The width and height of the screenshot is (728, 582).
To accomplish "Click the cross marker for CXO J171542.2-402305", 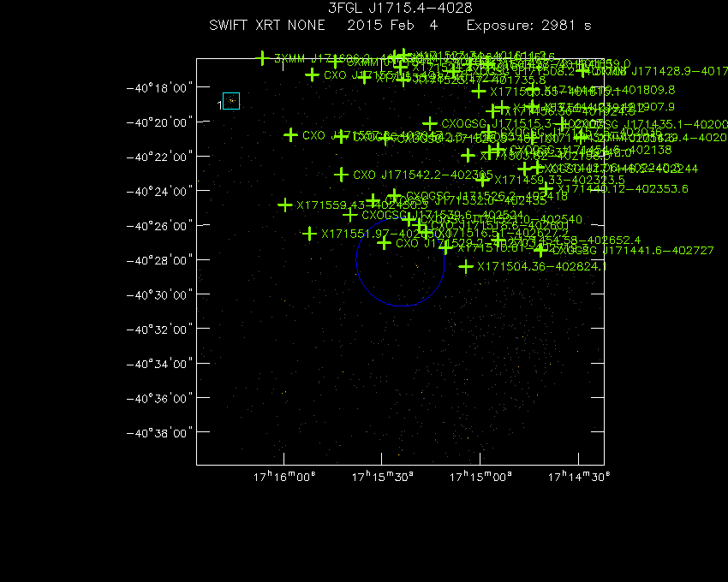I will 341,175.
